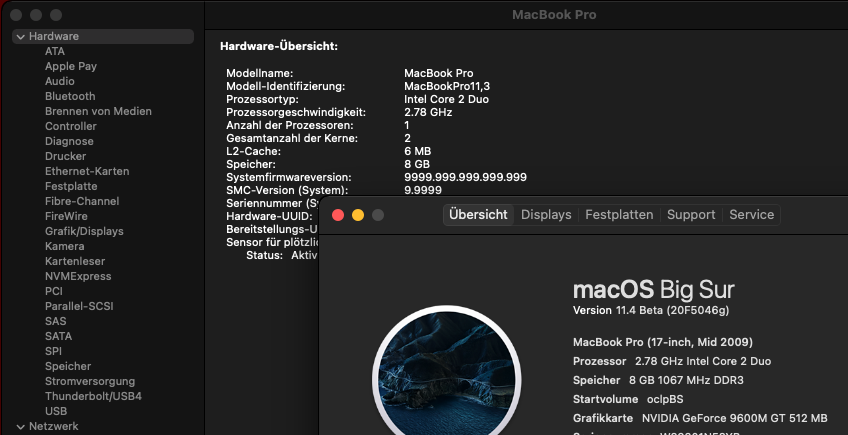Open the SPI entry
The height and width of the screenshot is (435, 848).
click(x=53, y=351)
